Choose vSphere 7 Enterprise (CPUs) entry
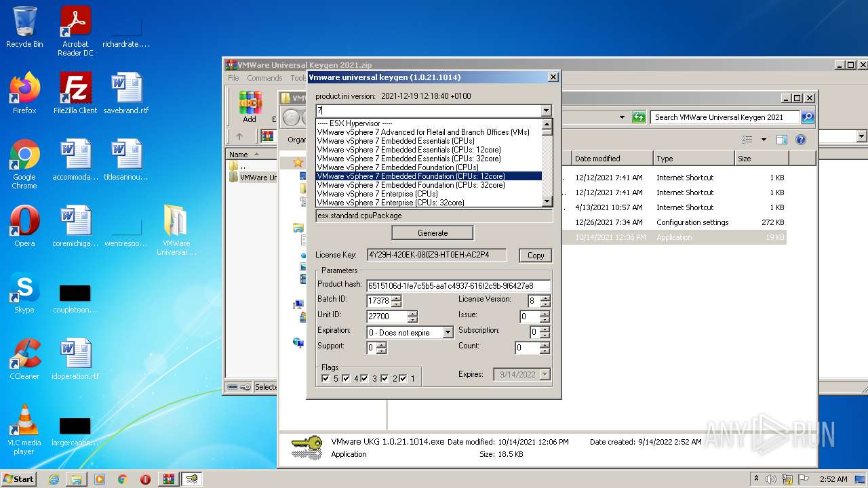The image size is (868, 488). 377,194
